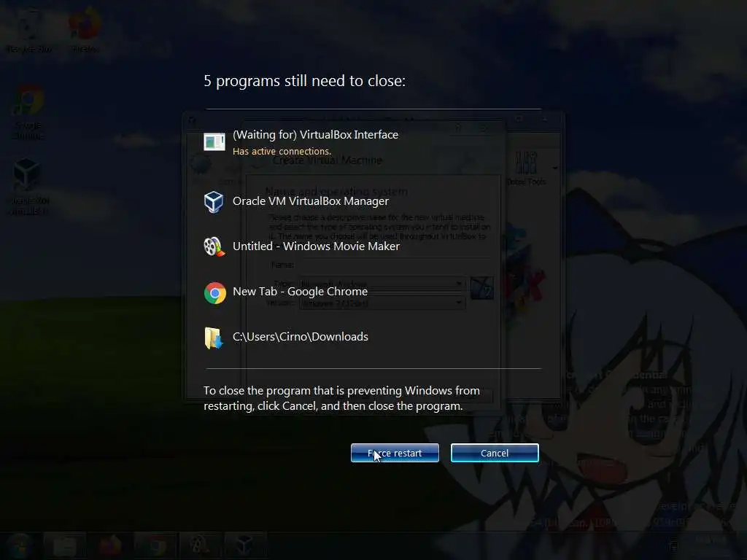Click the Downloads folder icon
Viewport: 747px width, 560px height.
coord(214,338)
